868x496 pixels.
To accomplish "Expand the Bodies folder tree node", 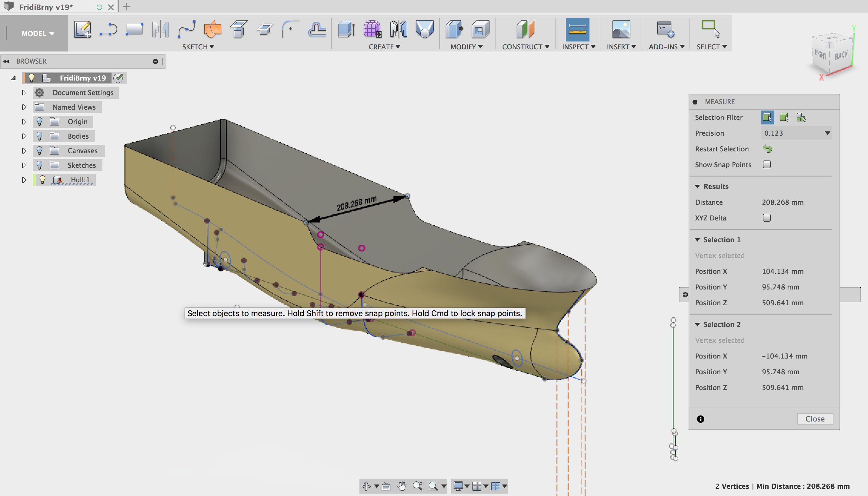I will point(24,136).
